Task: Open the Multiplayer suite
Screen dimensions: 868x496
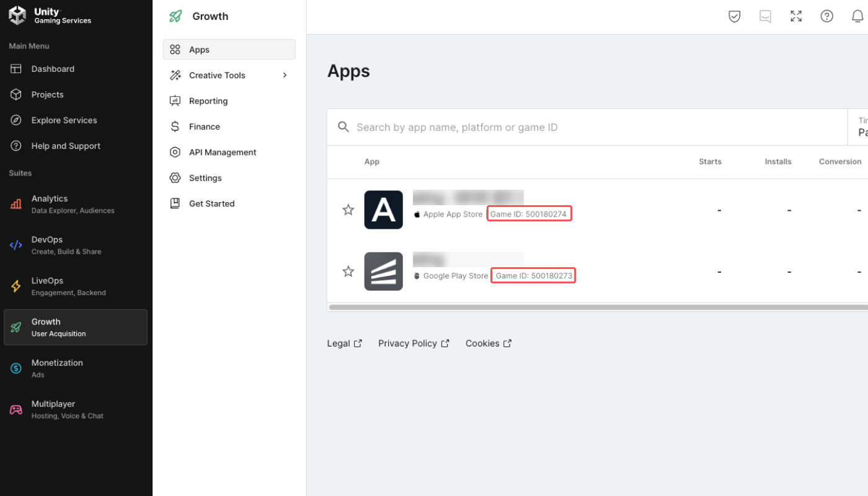Action: 76,409
